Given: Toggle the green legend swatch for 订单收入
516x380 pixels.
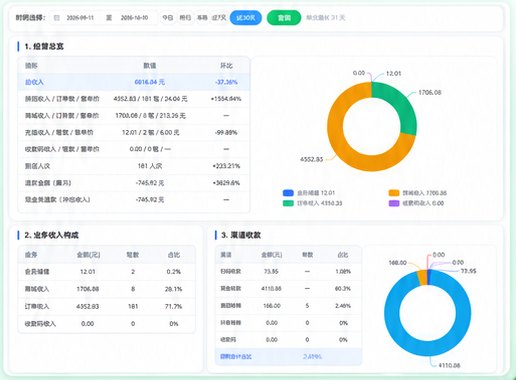Looking at the screenshot, I should [288, 203].
